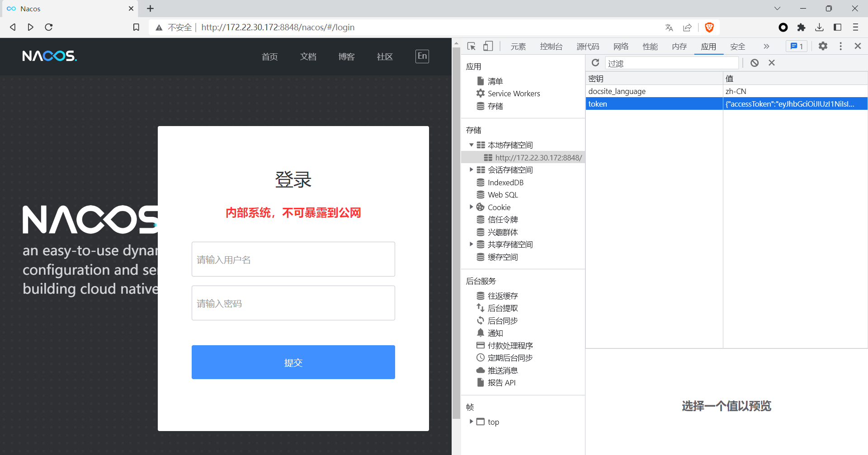Open 往返缓存 under 后台服务
The image size is (868, 455).
pyautogui.click(x=503, y=296)
